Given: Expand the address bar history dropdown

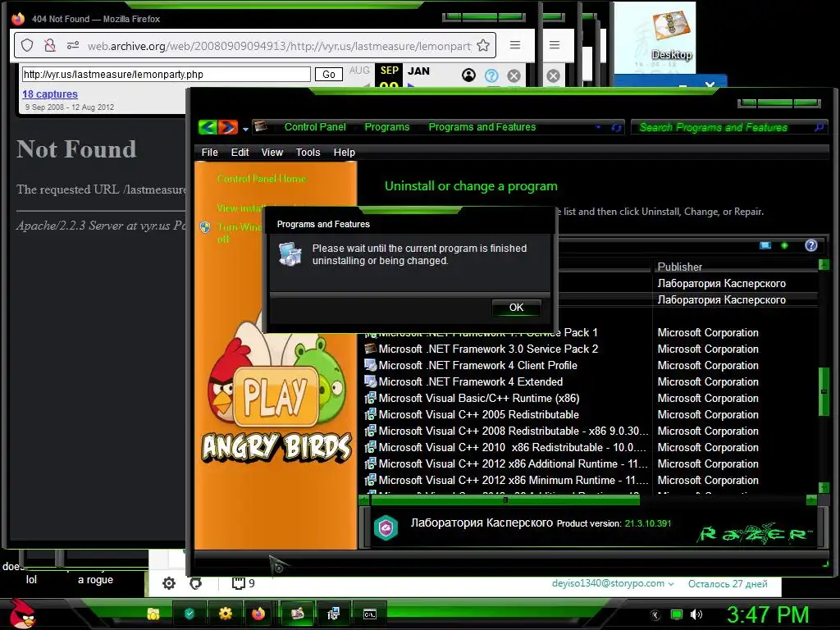Looking at the screenshot, I should pyautogui.click(x=598, y=127).
